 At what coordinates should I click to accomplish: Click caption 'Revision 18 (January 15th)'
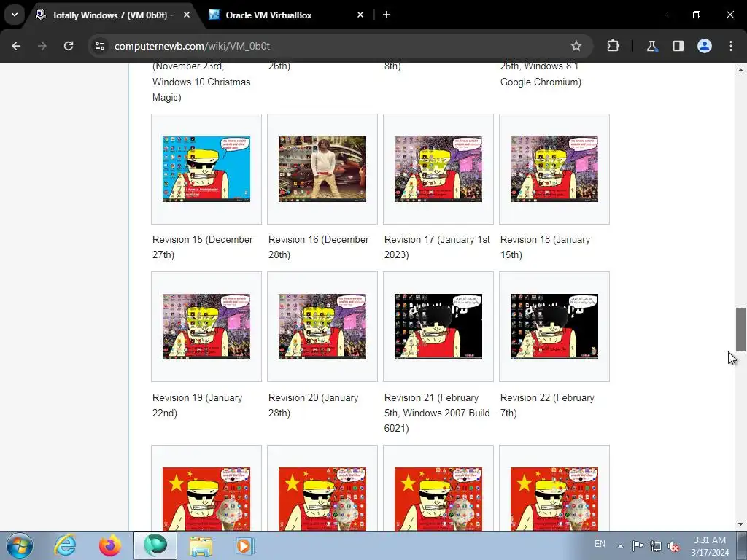click(x=545, y=246)
